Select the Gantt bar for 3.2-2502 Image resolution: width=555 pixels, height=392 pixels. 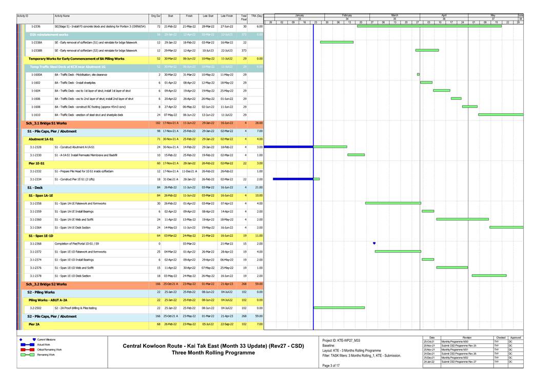(x=339, y=308)
